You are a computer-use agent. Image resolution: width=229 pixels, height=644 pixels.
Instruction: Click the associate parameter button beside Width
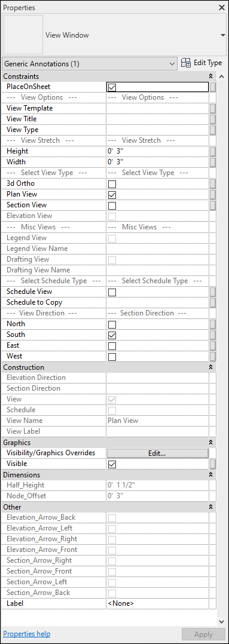pos(212,162)
